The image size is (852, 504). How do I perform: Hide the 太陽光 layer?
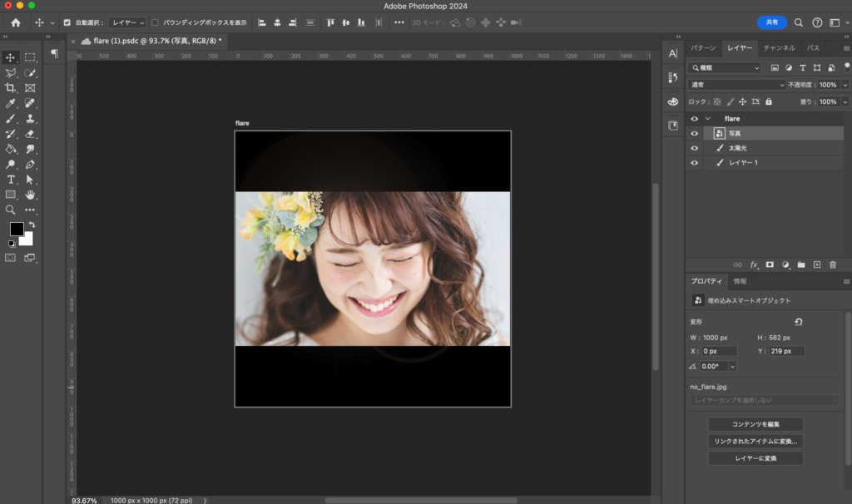pos(694,148)
